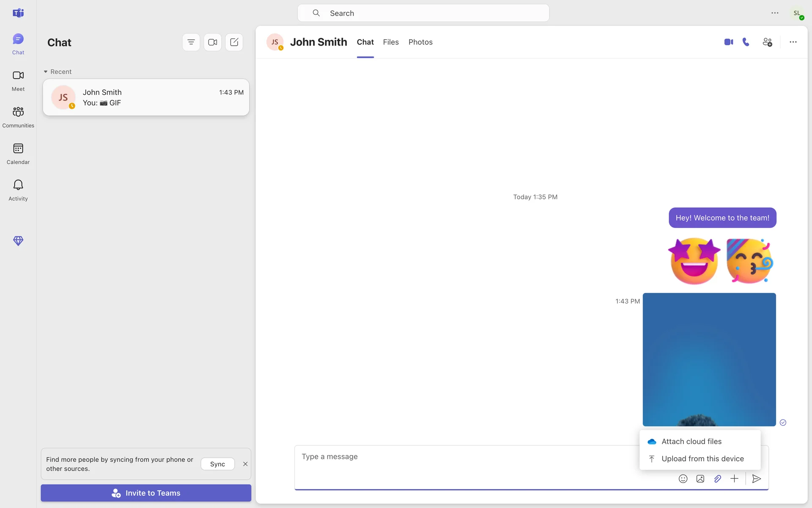Open Calendar in the left rail
This screenshot has height=508, width=812.
[18, 153]
